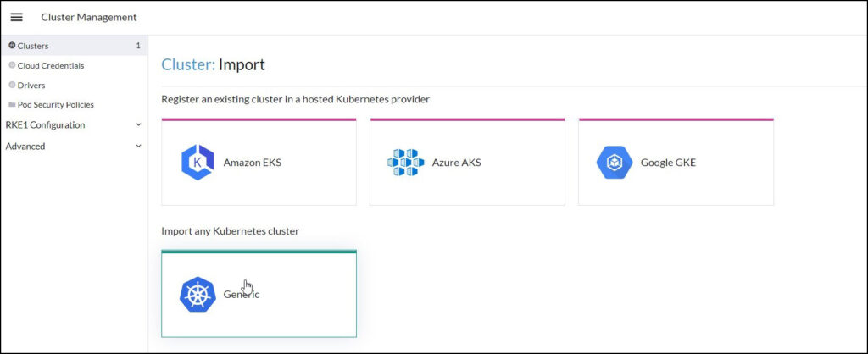The height and width of the screenshot is (354, 868).
Task: Open the hamburger navigation menu
Action: 16,17
